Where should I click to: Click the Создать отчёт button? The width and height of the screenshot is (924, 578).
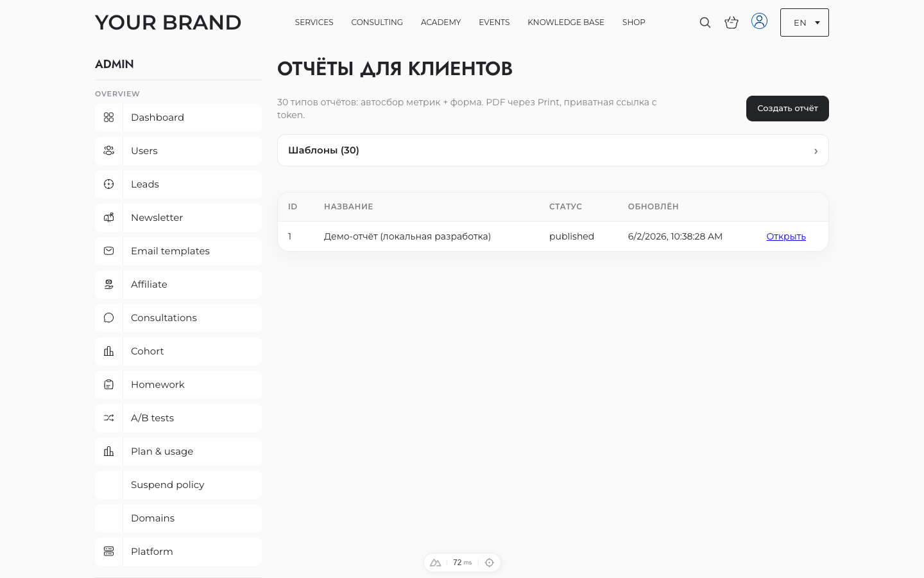pos(787,109)
